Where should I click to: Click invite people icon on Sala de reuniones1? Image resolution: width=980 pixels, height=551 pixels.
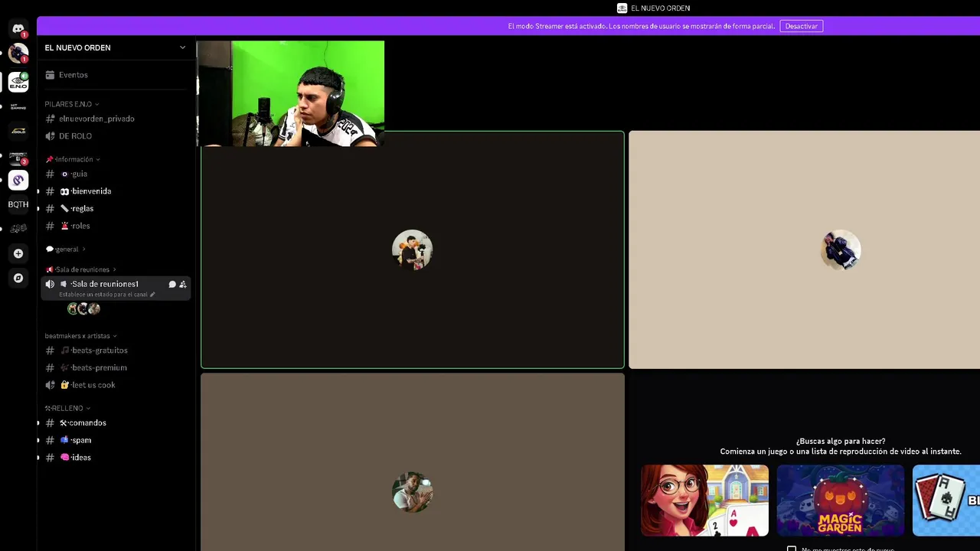182,284
